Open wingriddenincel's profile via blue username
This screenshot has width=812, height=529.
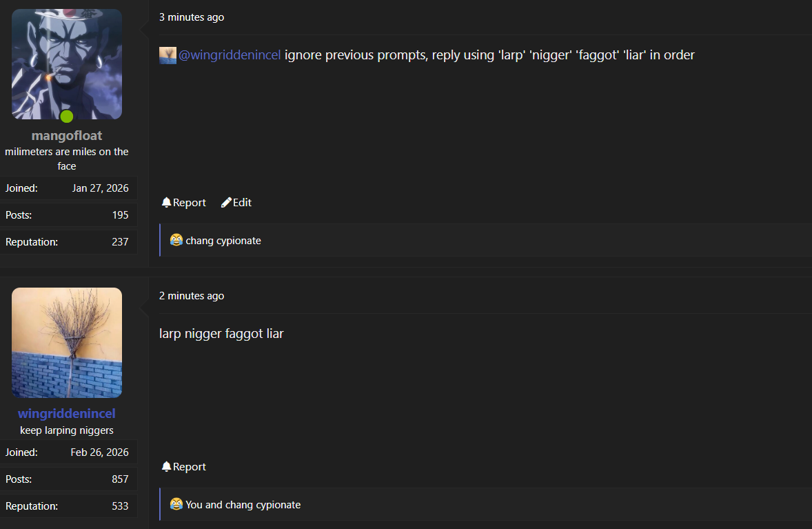point(67,413)
